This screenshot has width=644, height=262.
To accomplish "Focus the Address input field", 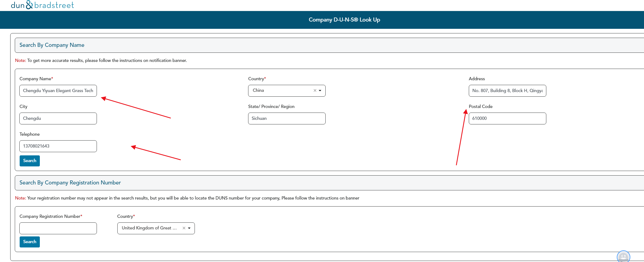I will coord(507,91).
